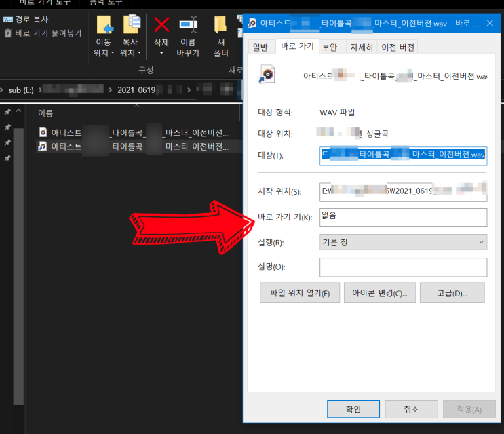The height and width of the screenshot is (434, 504).
Task: Click the last pin icon in Explorer sidebar
Action: click(7, 158)
